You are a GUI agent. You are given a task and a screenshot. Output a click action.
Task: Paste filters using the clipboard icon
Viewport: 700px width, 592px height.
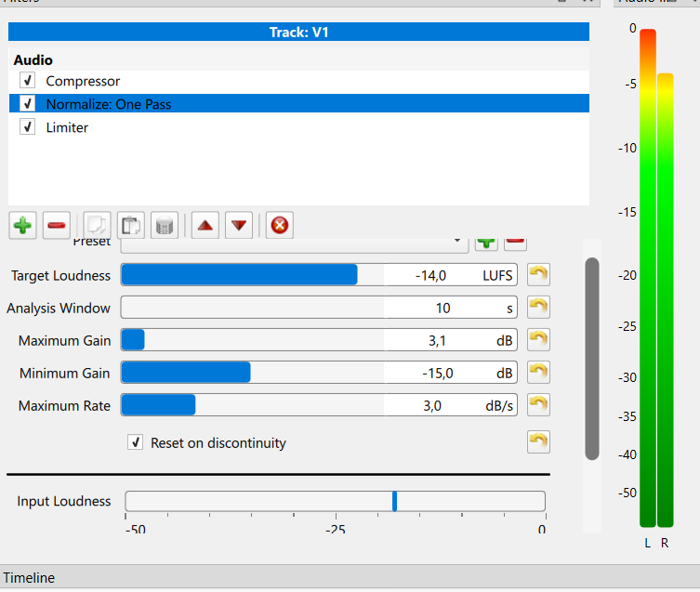[131, 226]
